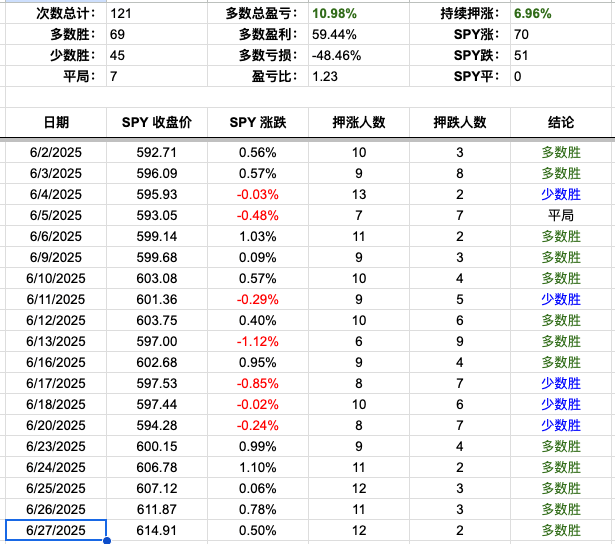Click the SPY涨 count 70

tap(521, 35)
